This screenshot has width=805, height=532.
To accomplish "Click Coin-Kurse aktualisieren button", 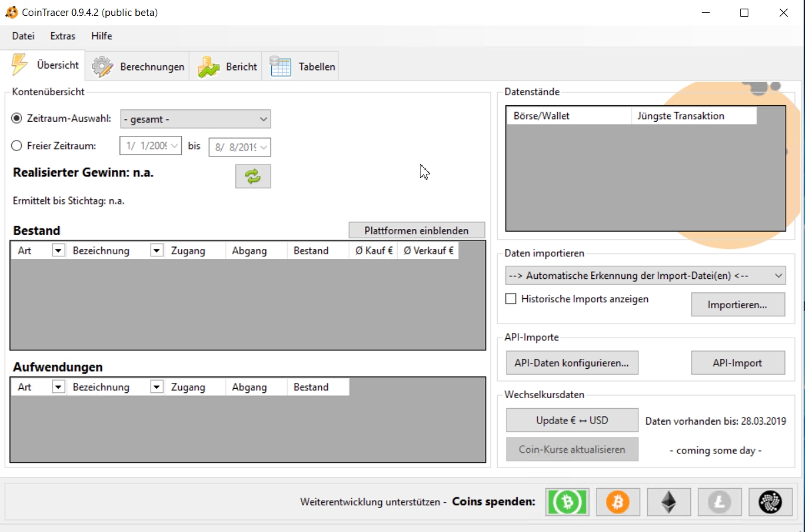I will [x=572, y=449].
